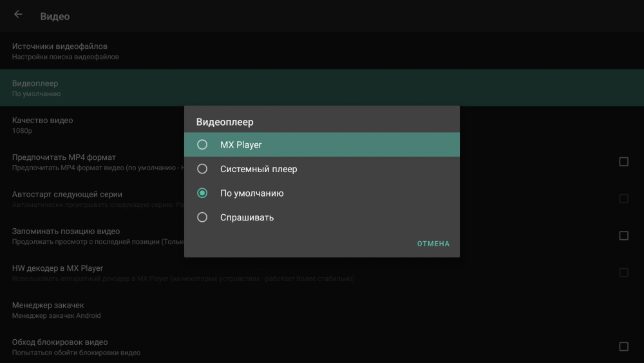
Task: Toggle the Запоминать позицию видео checkbox
Action: (x=623, y=236)
